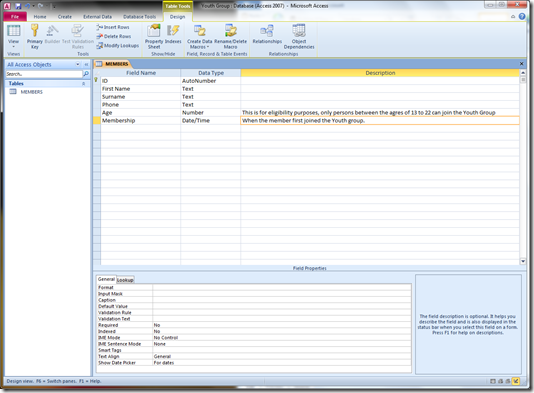Click the Date/Time data type cell
This screenshot has width=534, height=393.
(x=210, y=121)
